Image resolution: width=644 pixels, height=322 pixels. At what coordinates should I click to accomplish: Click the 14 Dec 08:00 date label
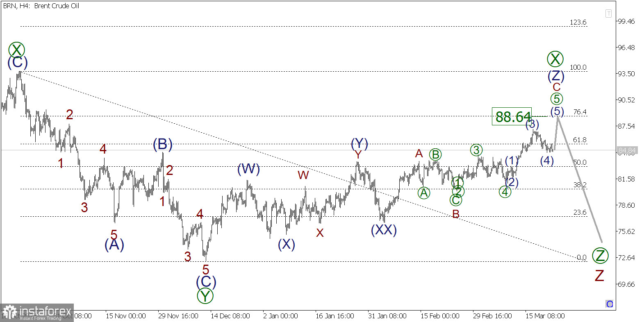230,316
